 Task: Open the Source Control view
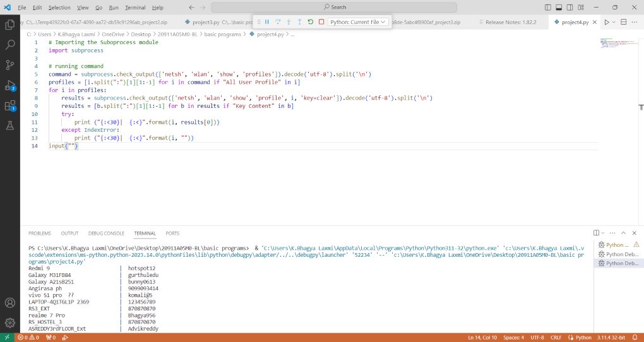click(10, 65)
